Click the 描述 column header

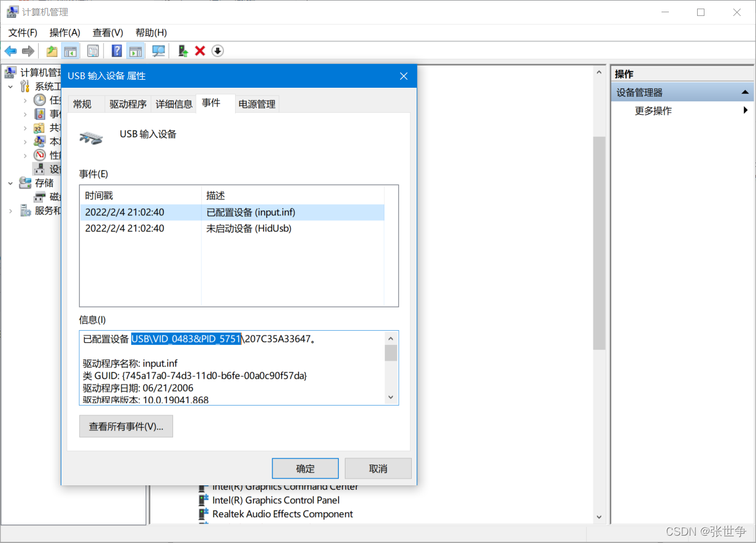293,196
